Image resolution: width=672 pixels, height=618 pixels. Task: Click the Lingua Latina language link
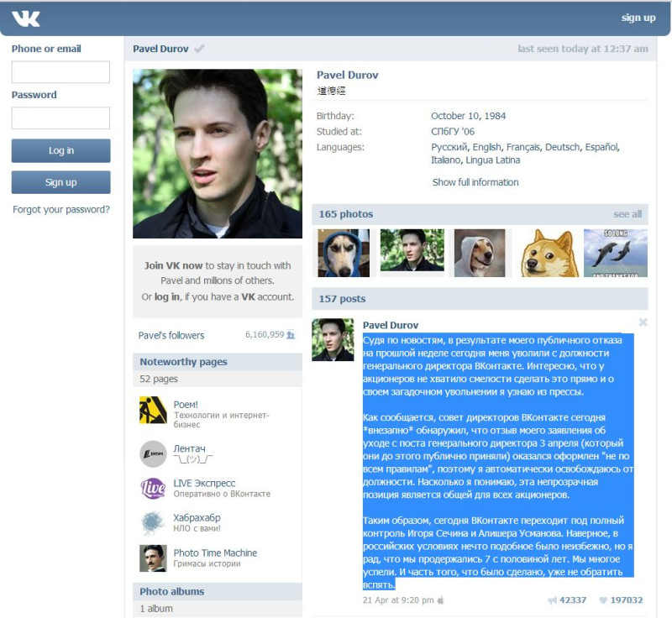[x=493, y=160]
